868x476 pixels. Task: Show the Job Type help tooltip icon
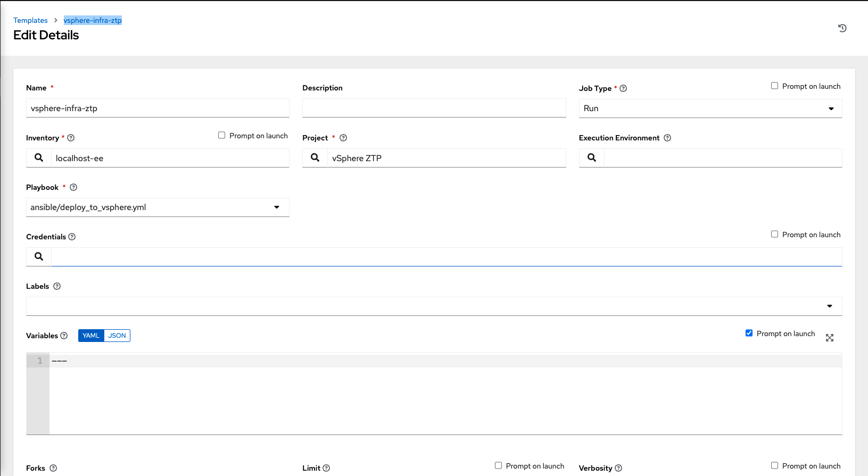(x=623, y=88)
